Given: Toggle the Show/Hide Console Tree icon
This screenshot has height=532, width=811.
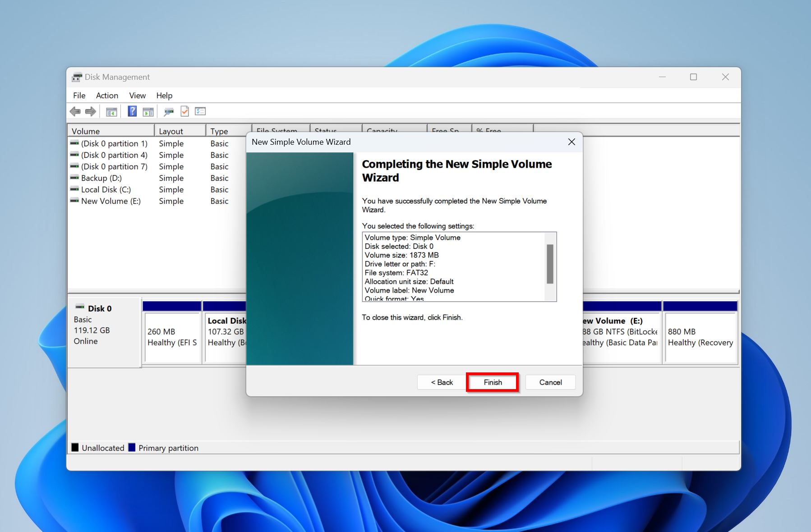Looking at the screenshot, I should point(111,112).
